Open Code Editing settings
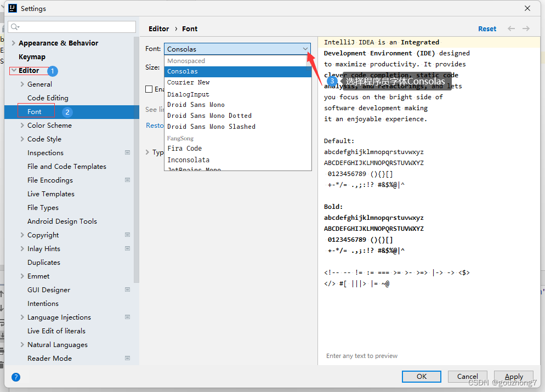 48,98
